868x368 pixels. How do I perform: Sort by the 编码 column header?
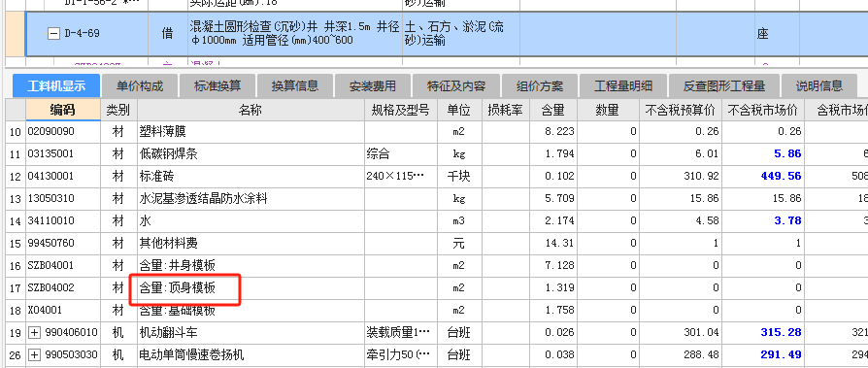tap(62, 110)
